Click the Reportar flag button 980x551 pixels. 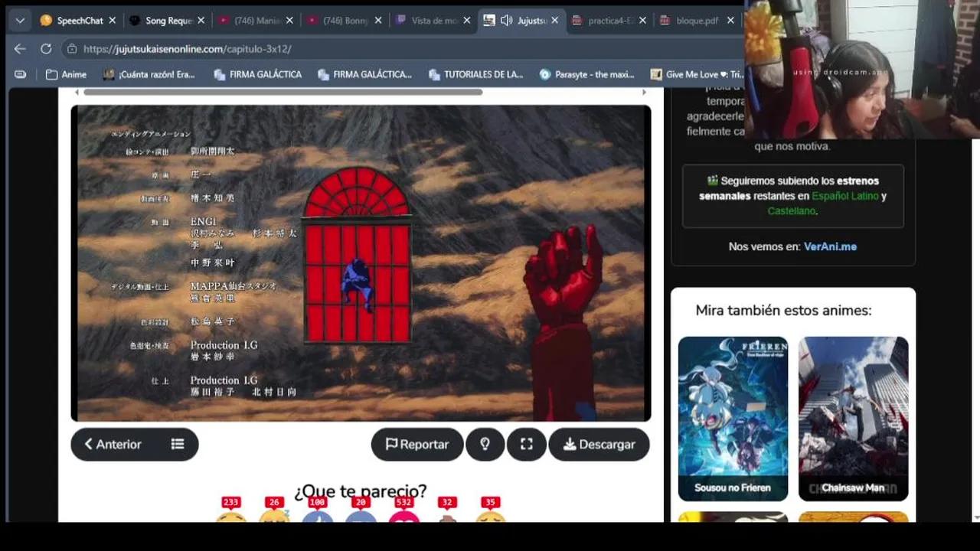pos(416,445)
